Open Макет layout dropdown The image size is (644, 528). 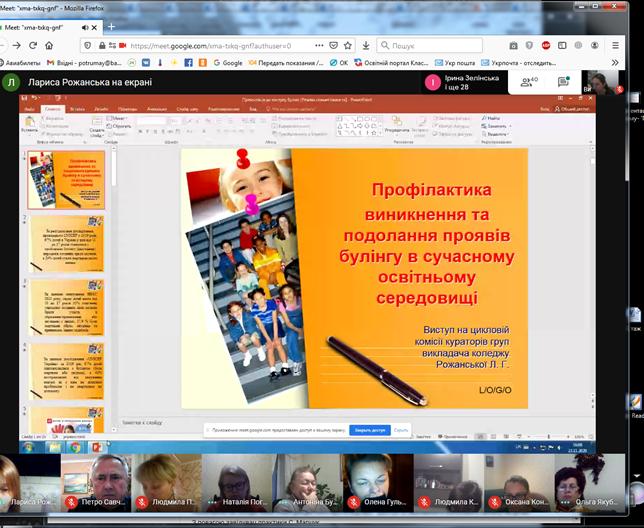(116, 118)
